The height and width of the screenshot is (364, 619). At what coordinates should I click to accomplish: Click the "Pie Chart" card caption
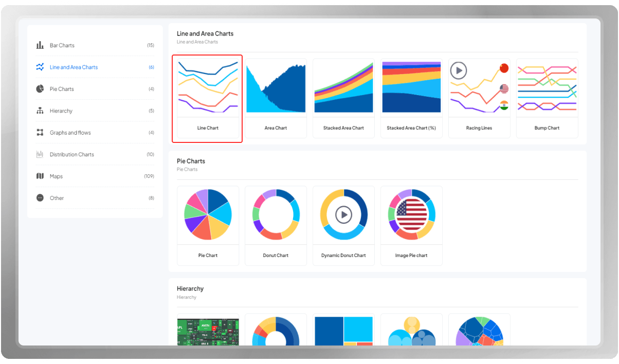point(208,256)
